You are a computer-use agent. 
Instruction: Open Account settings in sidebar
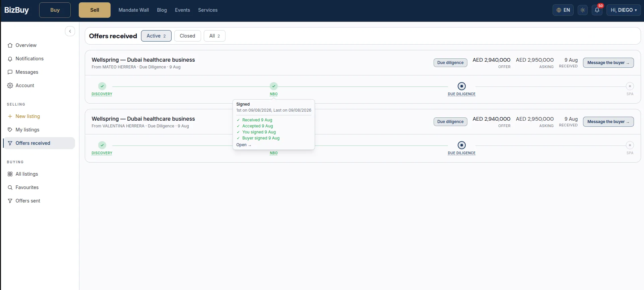pyautogui.click(x=39, y=85)
